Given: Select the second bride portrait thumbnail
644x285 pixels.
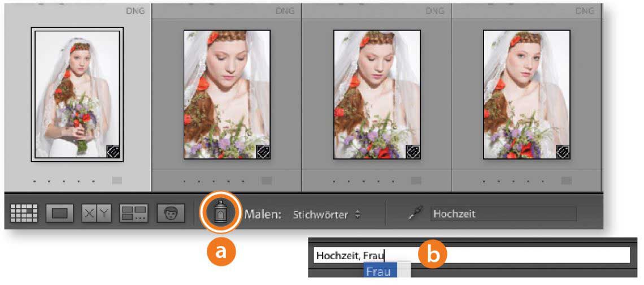Looking at the screenshot, I should pos(227,94).
